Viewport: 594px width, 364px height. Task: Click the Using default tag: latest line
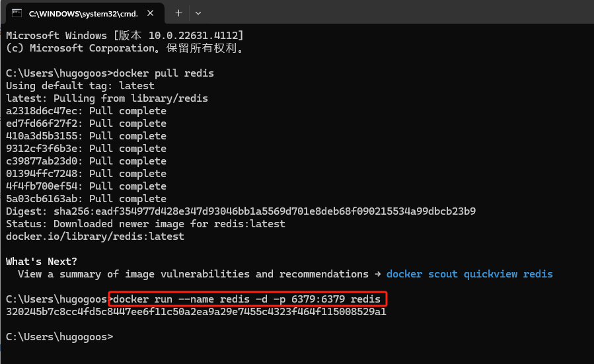tap(80, 86)
